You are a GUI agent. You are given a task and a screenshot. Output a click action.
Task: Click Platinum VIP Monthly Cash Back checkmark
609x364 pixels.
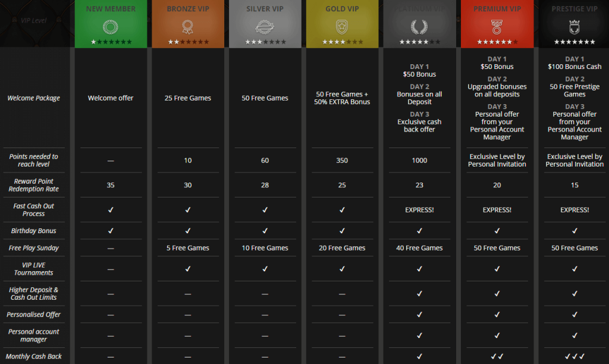click(419, 356)
